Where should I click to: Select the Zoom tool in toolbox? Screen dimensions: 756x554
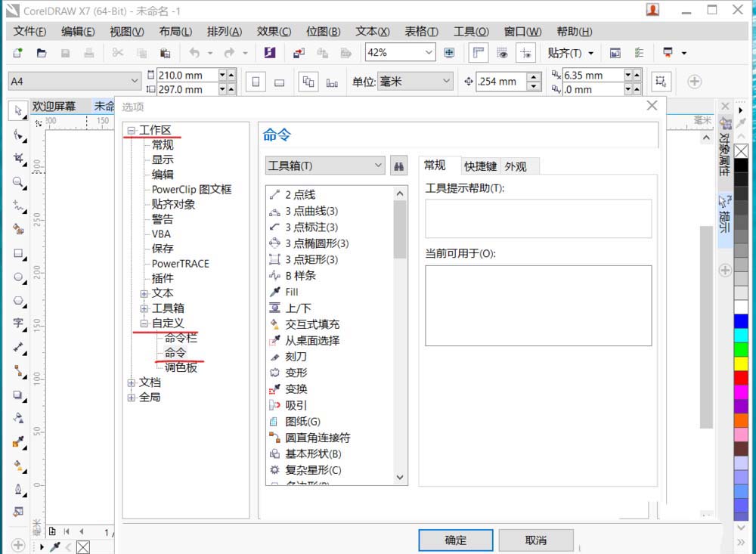coord(18,182)
